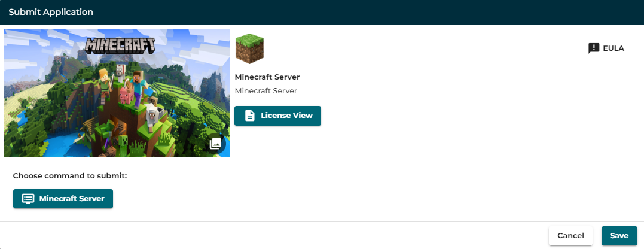Click the Submit Application dialog title
Screen dimensions: 644x249
click(x=51, y=13)
